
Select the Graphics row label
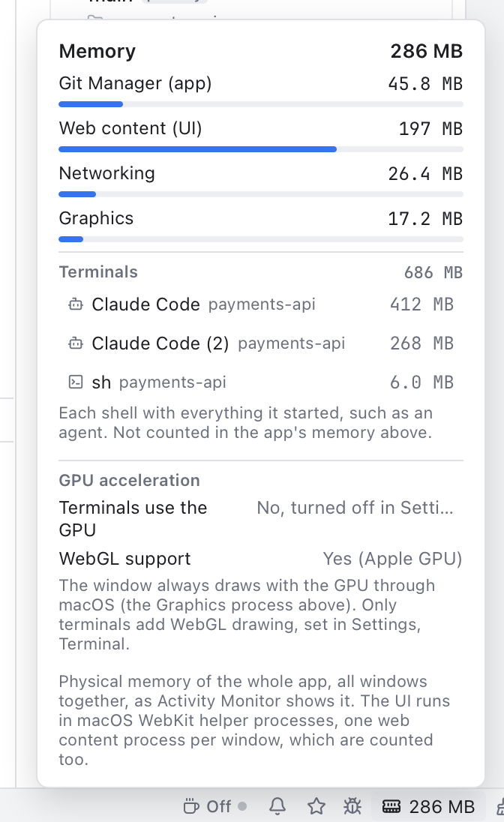point(96,218)
